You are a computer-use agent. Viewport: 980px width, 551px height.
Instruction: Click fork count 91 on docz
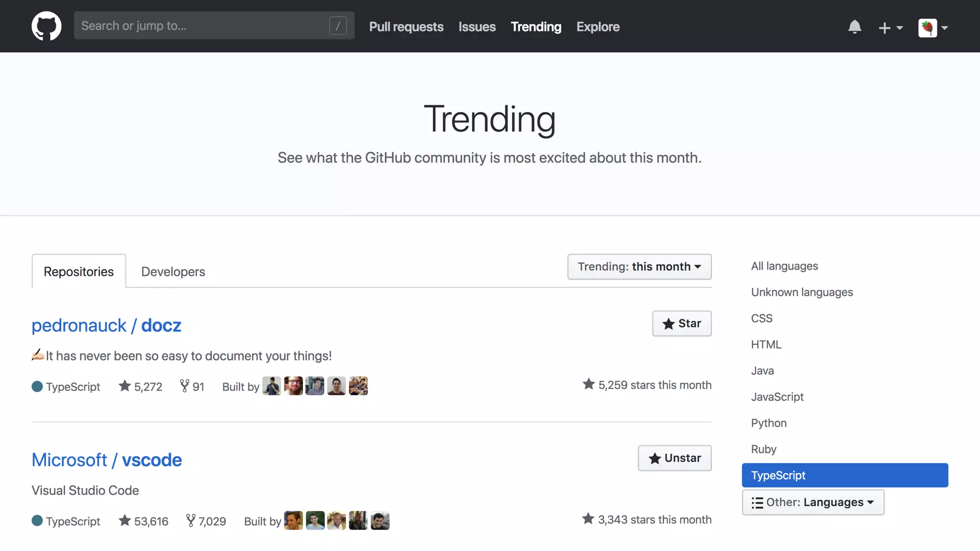192,386
